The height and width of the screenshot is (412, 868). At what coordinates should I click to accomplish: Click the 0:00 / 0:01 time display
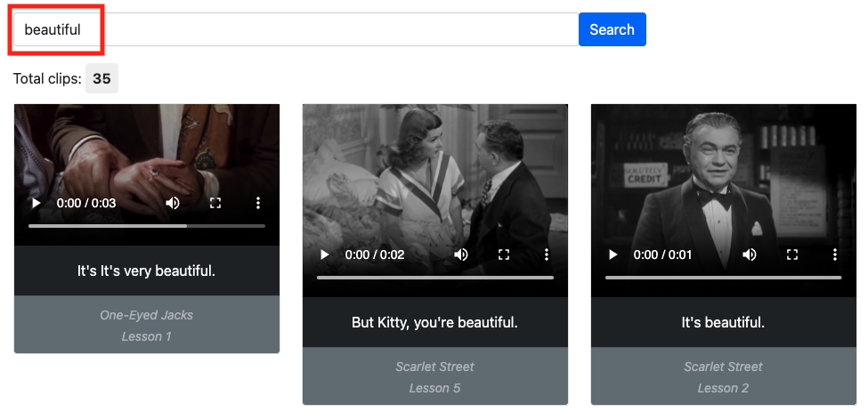[x=662, y=254]
